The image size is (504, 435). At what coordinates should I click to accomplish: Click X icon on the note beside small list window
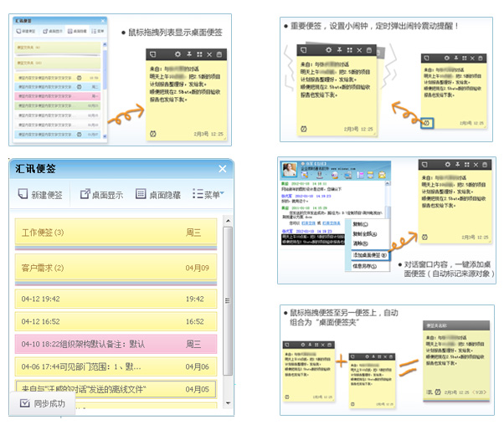[x=209, y=54]
